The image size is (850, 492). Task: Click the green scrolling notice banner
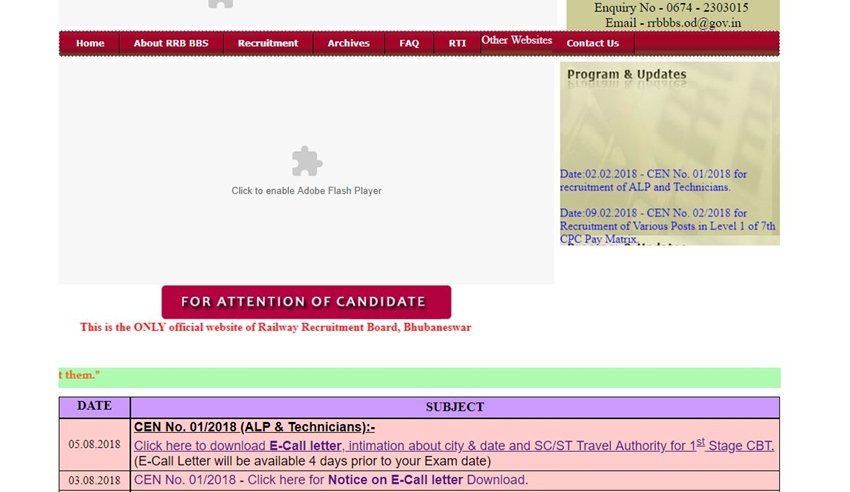pyautogui.click(x=419, y=377)
